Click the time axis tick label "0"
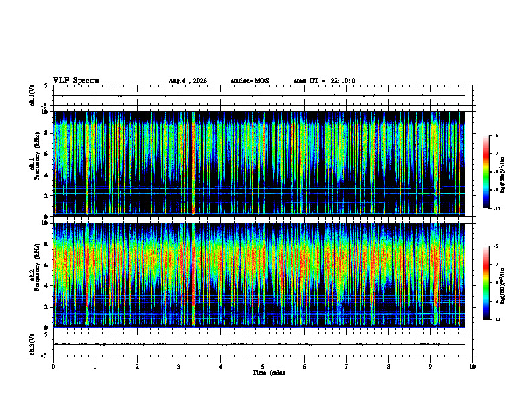532x411 pixels. click(53, 367)
